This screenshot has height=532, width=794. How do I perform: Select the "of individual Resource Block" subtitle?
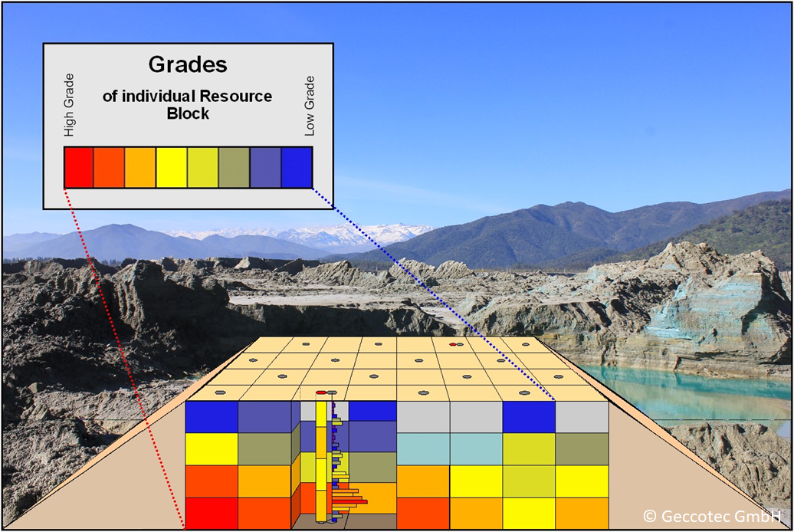187,104
